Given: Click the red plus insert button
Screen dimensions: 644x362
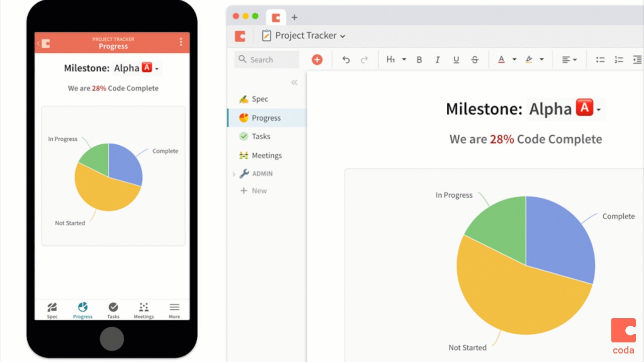Looking at the screenshot, I should [x=317, y=59].
